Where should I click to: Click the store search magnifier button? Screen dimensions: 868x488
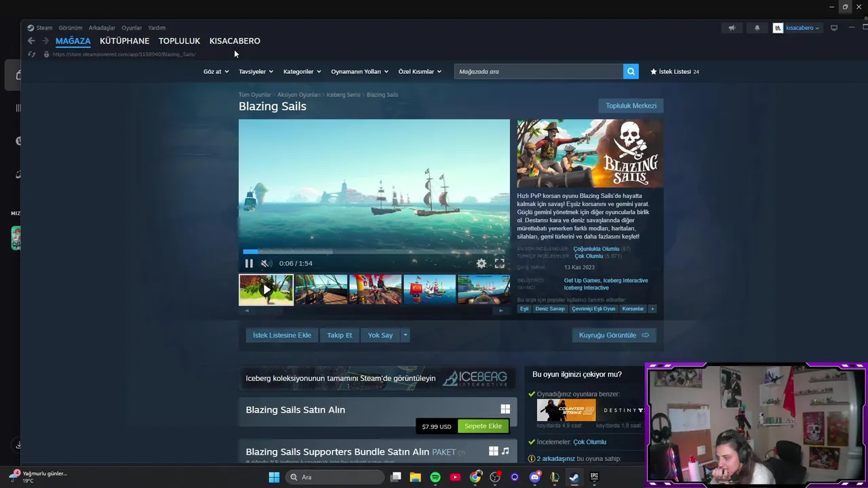pos(631,71)
